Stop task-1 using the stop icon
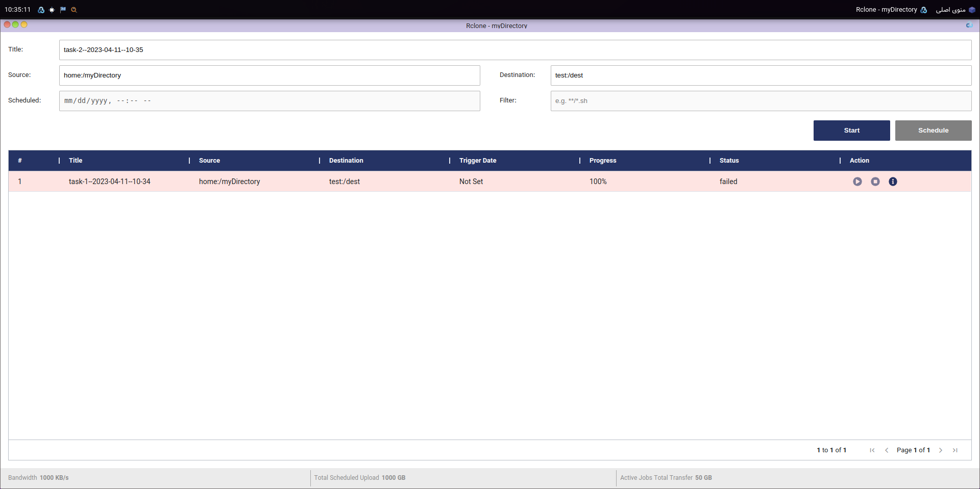Screen dimensions: 980x489 click(875, 182)
